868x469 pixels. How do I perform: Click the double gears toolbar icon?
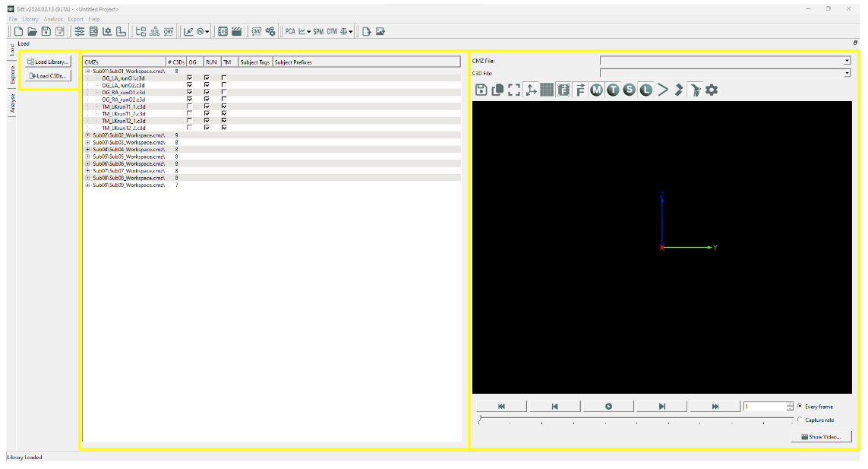[x=270, y=32]
